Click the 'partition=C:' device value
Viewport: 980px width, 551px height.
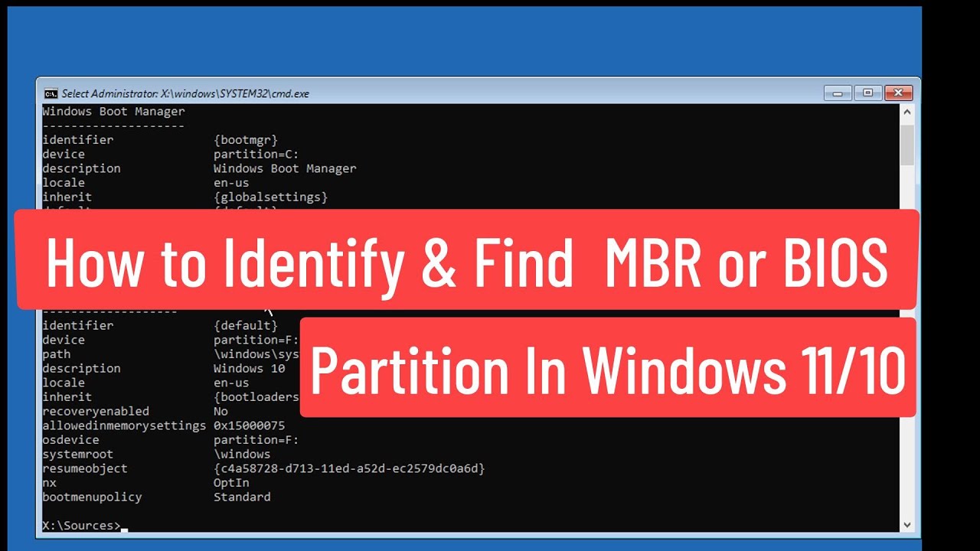click(x=256, y=154)
